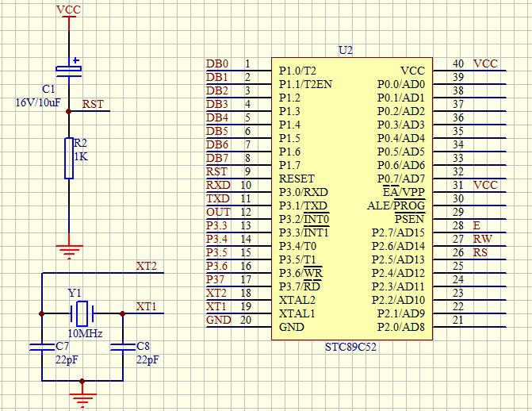Select the polarized capacitor C1 symbol
The image size is (532, 411).
(x=69, y=69)
